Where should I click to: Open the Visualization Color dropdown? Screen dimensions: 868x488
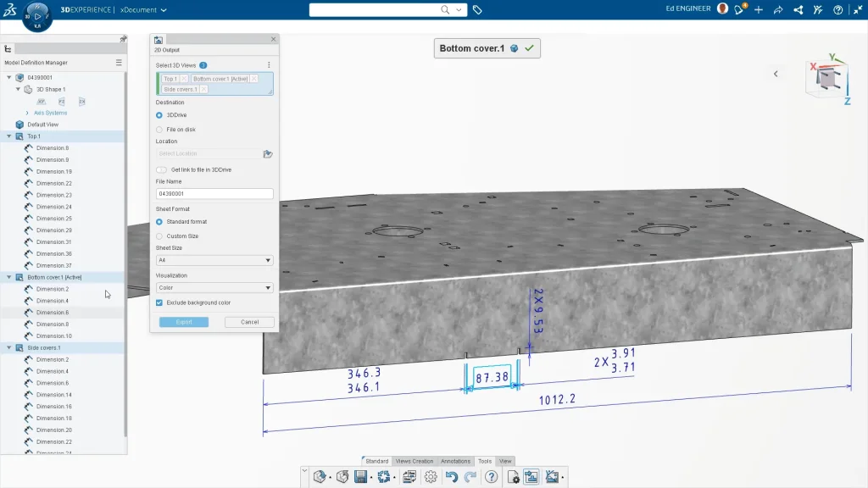click(x=214, y=288)
